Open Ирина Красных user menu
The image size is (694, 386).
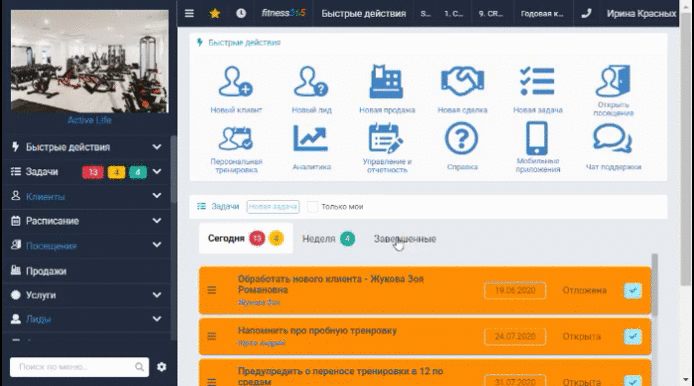point(641,14)
